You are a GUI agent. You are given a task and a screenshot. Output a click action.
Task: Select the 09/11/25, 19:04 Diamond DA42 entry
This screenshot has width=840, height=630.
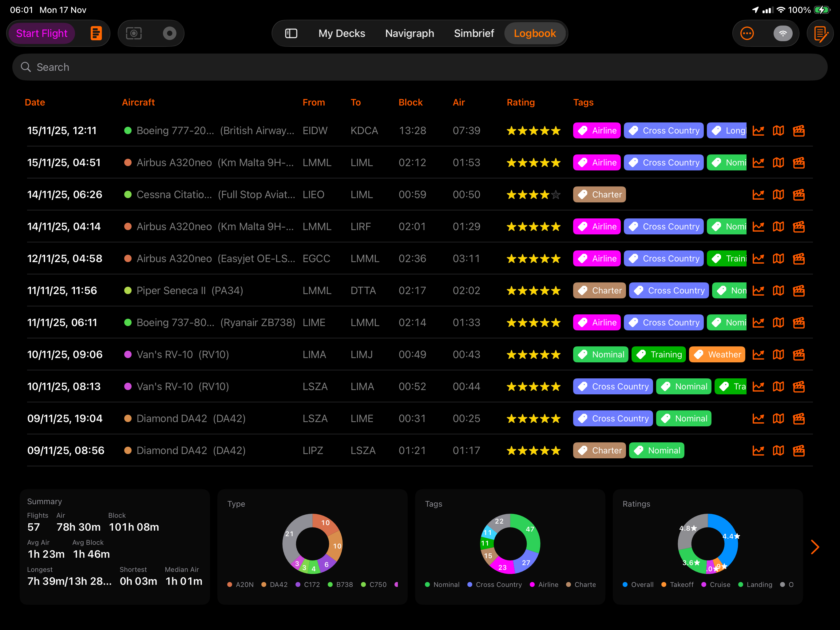[x=420, y=418]
